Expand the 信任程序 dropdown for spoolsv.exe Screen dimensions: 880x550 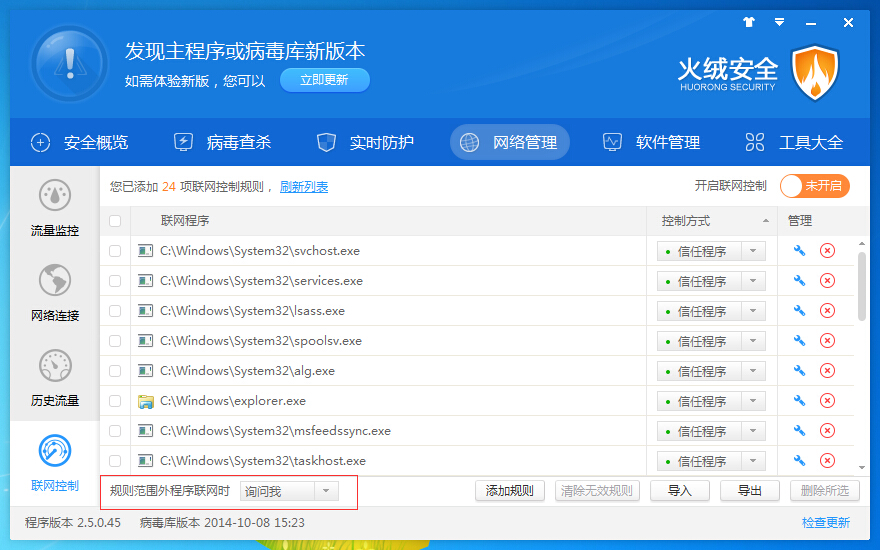click(x=753, y=341)
